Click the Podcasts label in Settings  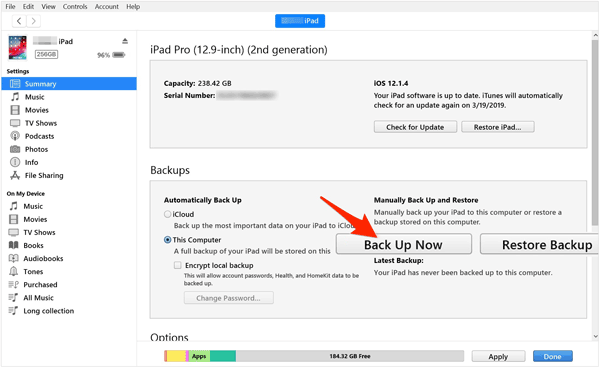coord(39,136)
